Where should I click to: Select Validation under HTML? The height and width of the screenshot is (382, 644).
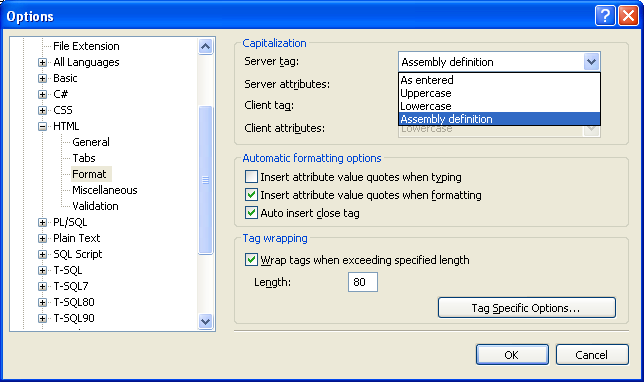tap(95, 206)
